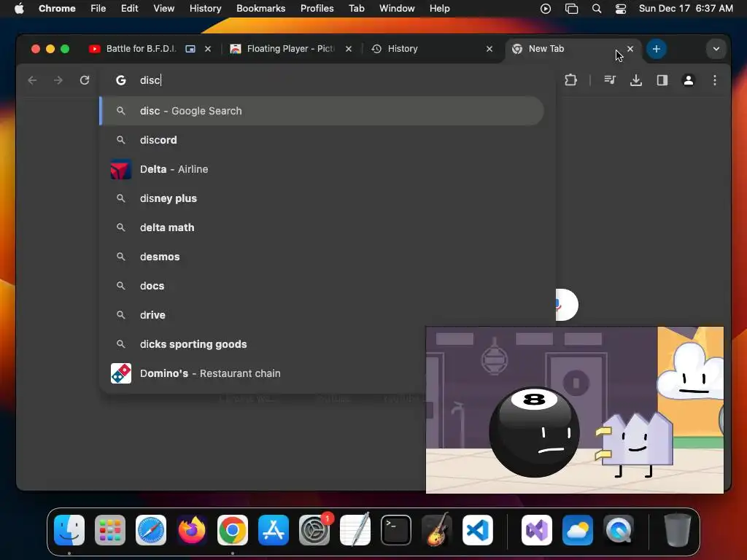Close the History tab
Screen dimensions: 747x560
[x=489, y=49]
